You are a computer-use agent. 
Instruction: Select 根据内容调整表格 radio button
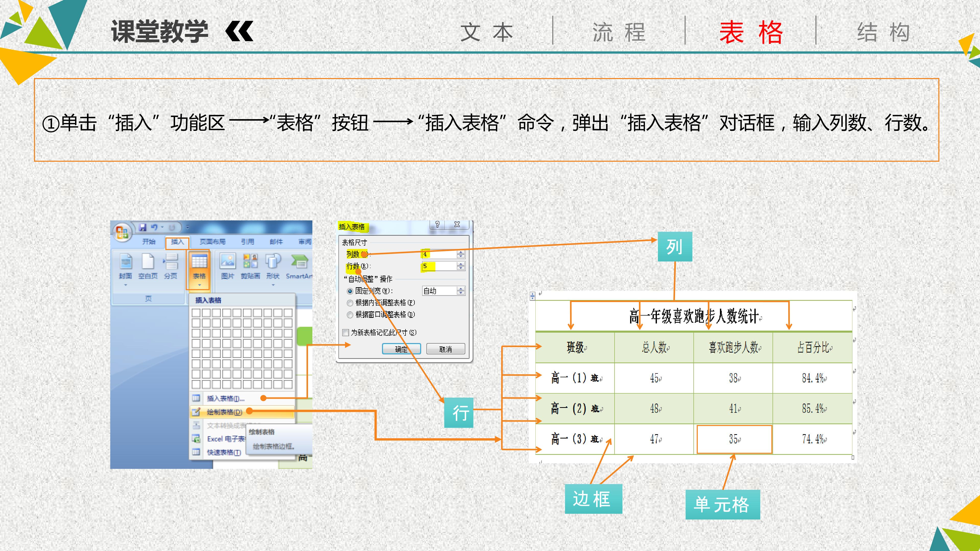(350, 303)
